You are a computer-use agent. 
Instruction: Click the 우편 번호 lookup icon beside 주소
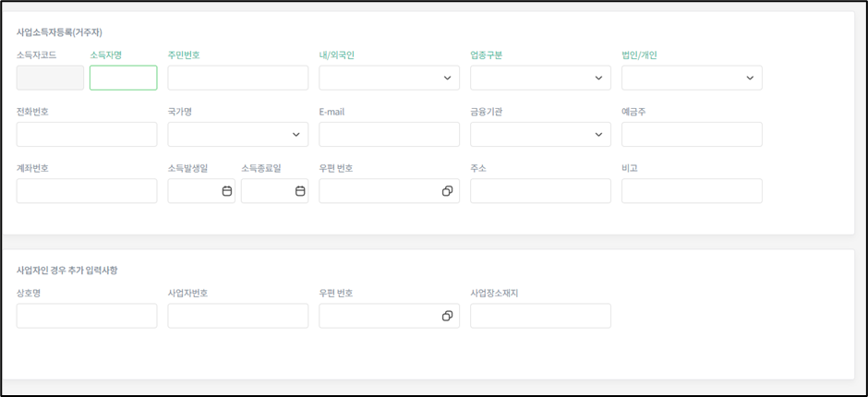[x=447, y=191]
